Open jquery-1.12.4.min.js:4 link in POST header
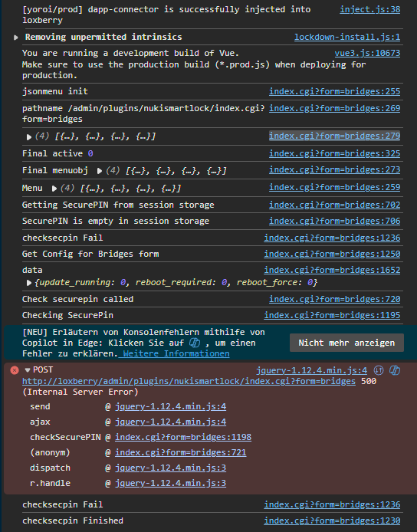 click(x=311, y=370)
